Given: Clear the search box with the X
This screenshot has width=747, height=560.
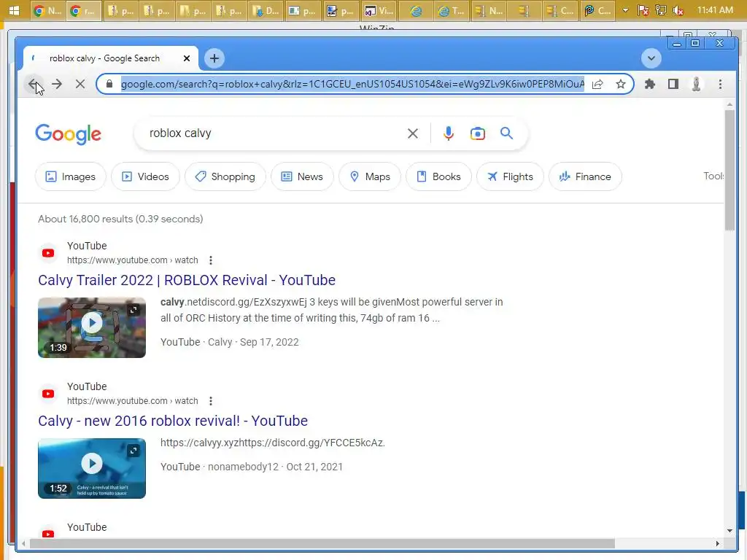Looking at the screenshot, I should (413, 133).
